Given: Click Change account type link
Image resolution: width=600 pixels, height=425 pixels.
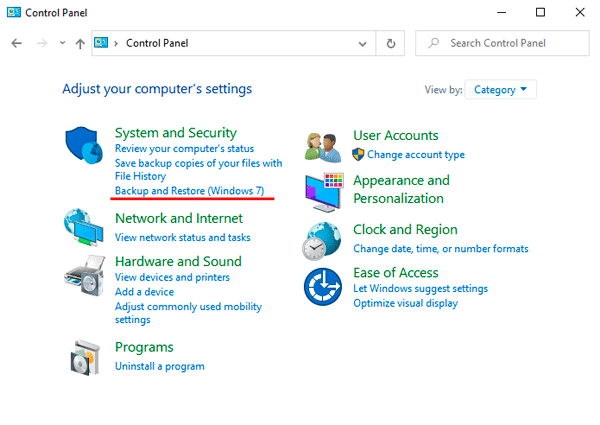Looking at the screenshot, I should 416,155.
